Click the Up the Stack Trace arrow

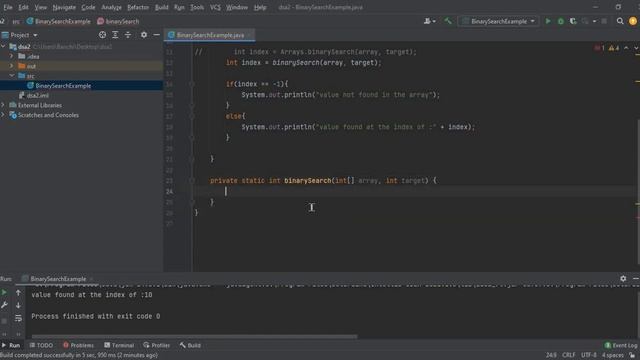(18, 292)
